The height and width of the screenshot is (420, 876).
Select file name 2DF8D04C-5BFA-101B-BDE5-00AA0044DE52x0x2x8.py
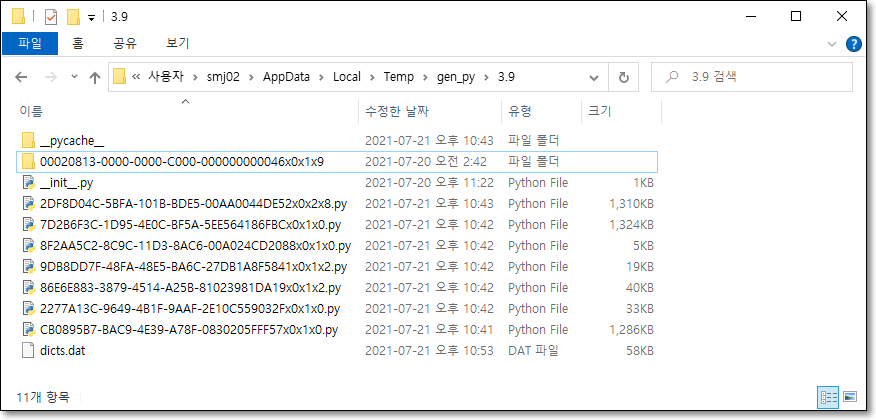194,204
